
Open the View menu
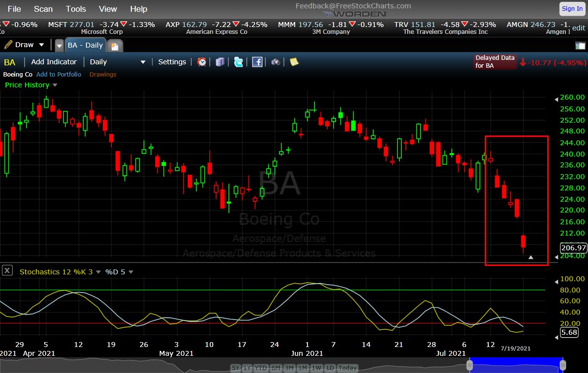[108, 9]
